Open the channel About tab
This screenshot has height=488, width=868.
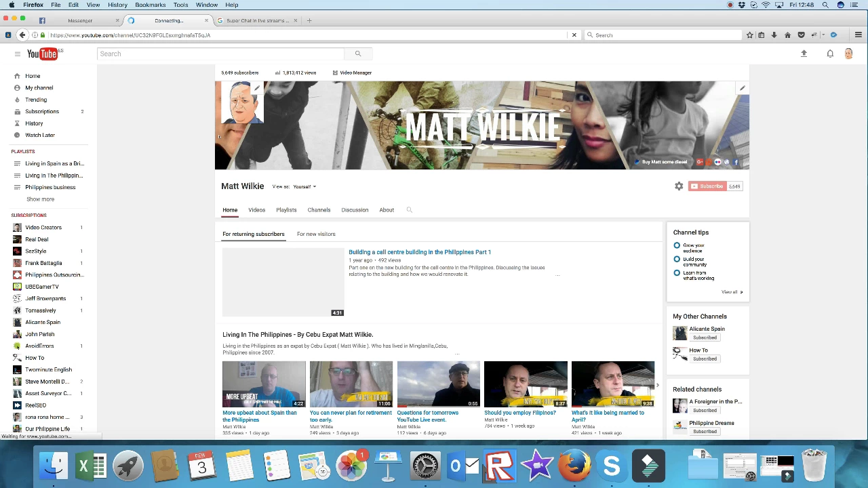point(387,210)
